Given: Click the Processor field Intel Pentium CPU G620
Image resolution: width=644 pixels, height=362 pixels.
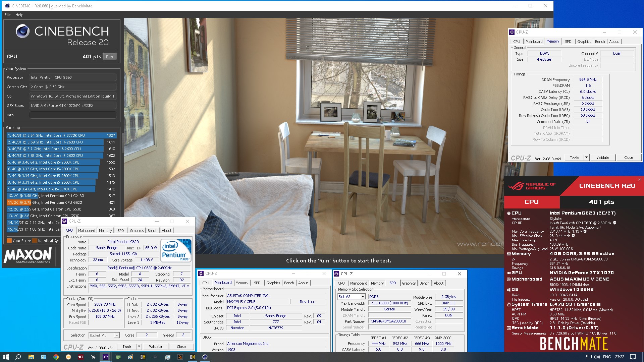Looking at the screenshot, I should pos(73,77).
